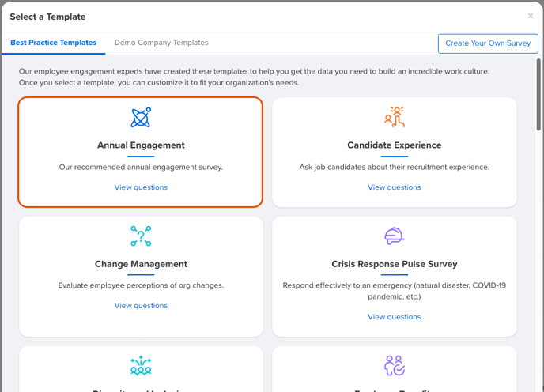Click the Crisis Response helmet icon
544x392 pixels.
point(395,236)
